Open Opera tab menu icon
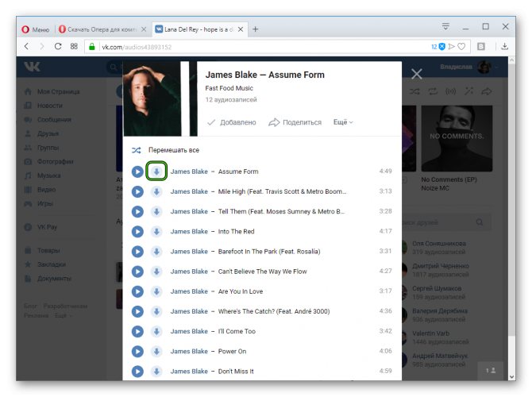The height and width of the screenshot is (397, 532). (445, 26)
